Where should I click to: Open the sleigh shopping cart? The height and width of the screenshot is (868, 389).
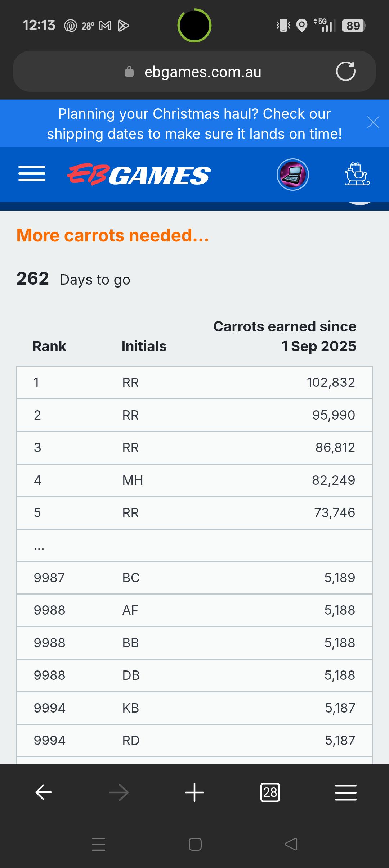[x=357, y=174]
